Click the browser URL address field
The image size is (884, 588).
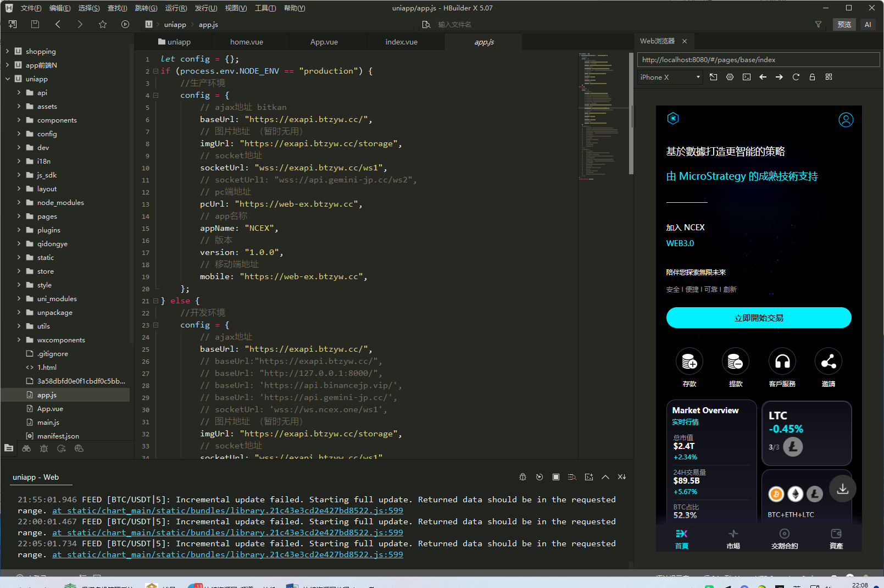click(x=758, y=60)
